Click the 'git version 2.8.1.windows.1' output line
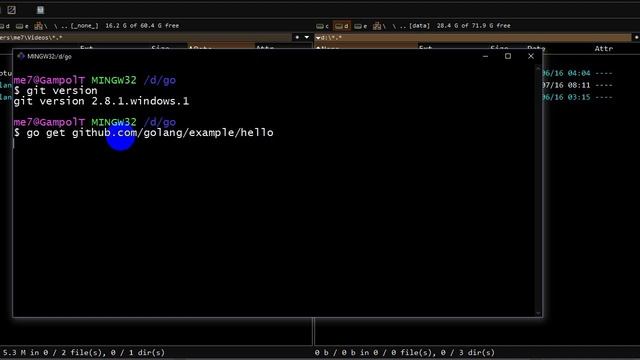 [101, 101]
